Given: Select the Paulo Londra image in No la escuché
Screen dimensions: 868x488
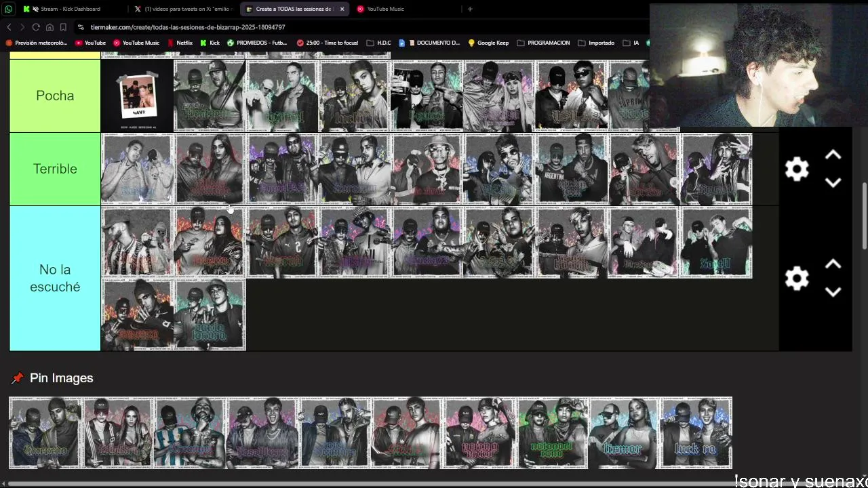Looking at the screenshot, I should (x=210, y=314).
